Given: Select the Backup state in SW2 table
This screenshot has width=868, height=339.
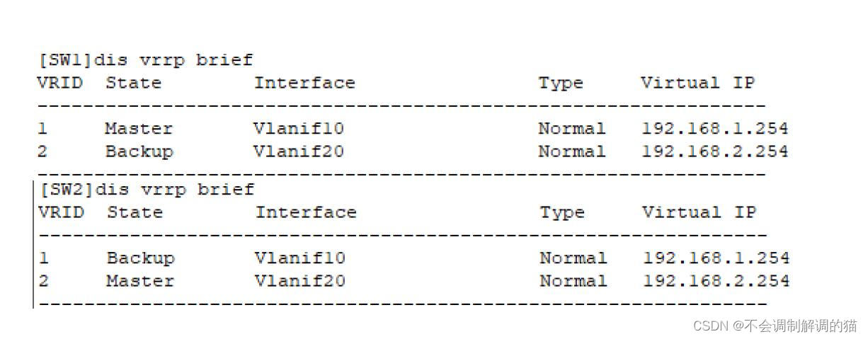Looking at the screenshot, I should click(x=140, y=258).
